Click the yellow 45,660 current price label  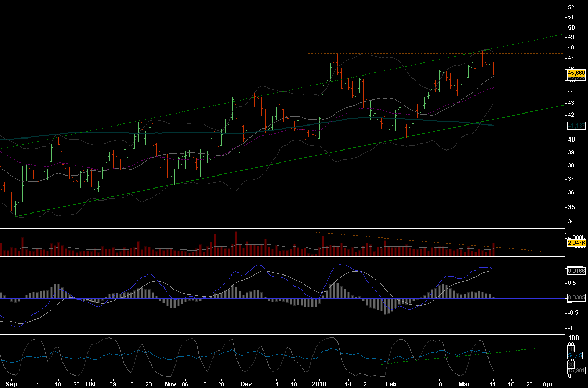pos(577,73)
